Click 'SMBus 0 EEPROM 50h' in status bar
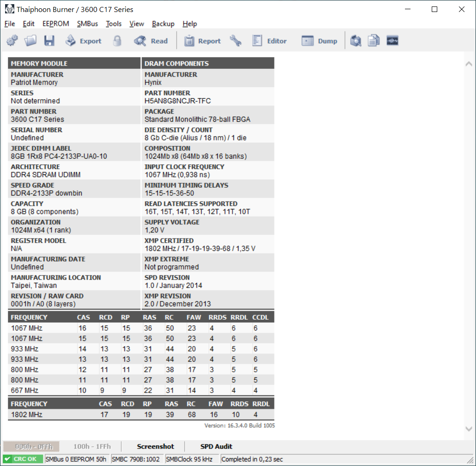The height and width of the screenshot is (466, 476). tap(76, 459)
